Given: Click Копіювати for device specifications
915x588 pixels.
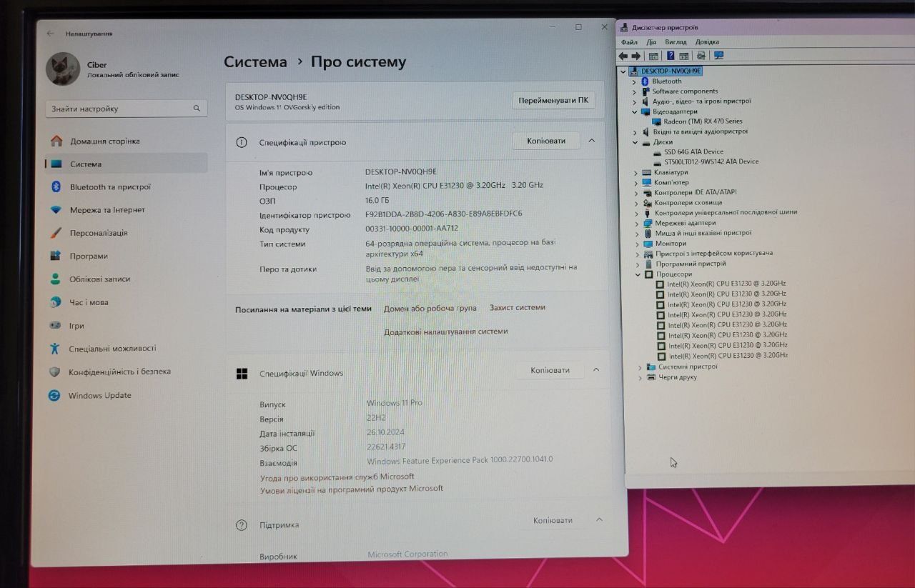Looking at the screenshot, I should click(546, 141).
